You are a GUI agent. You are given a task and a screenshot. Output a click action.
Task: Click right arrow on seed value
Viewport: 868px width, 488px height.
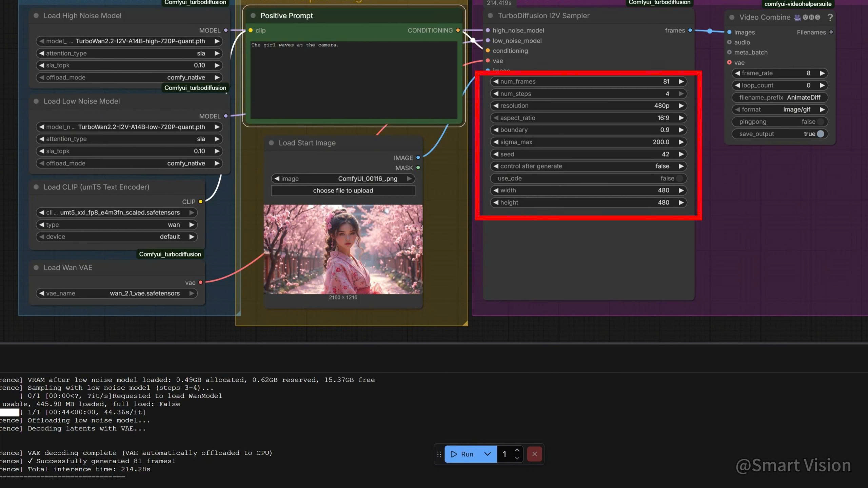coord(681,154)
